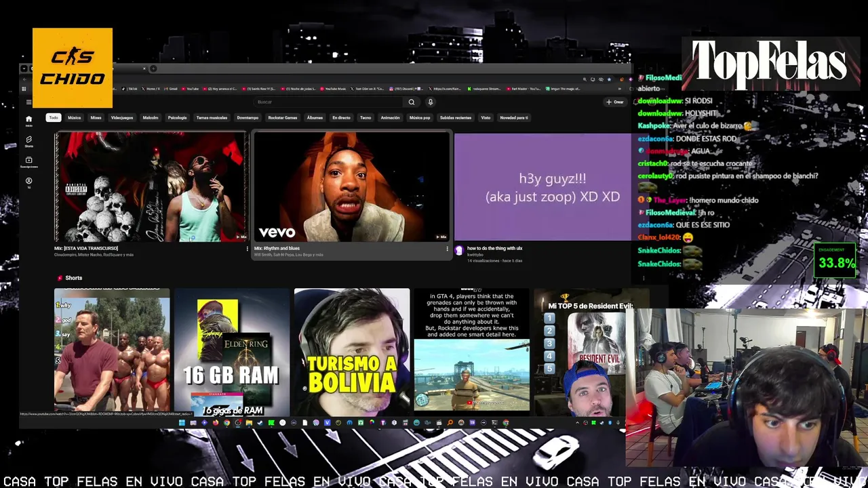Select the Álbumes filter chip
The image size is (868, 488).
click(315, 117)
